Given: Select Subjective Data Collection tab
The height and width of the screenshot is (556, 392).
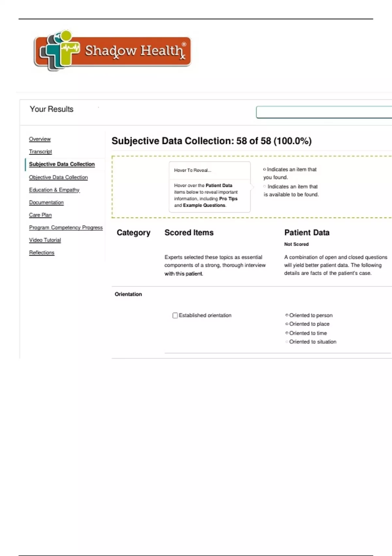Looking at the screenshot, I should (x=62, y=164).
